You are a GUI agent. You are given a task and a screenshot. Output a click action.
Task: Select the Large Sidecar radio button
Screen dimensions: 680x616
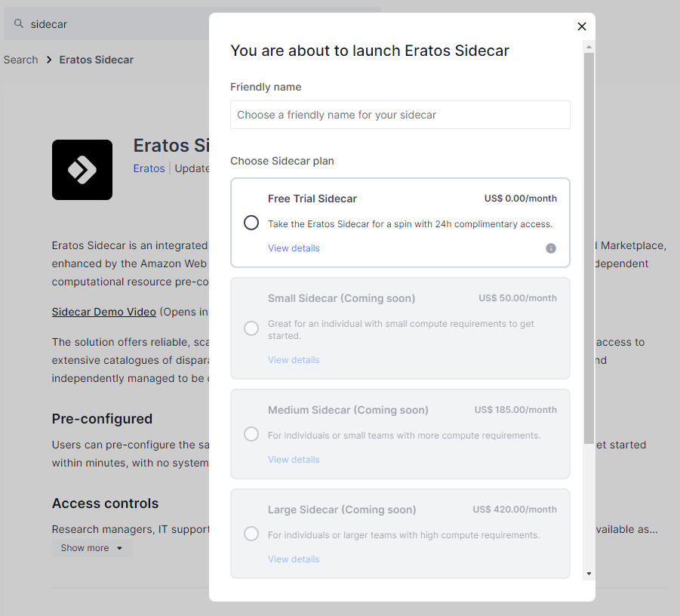click(x=251, y=534)
